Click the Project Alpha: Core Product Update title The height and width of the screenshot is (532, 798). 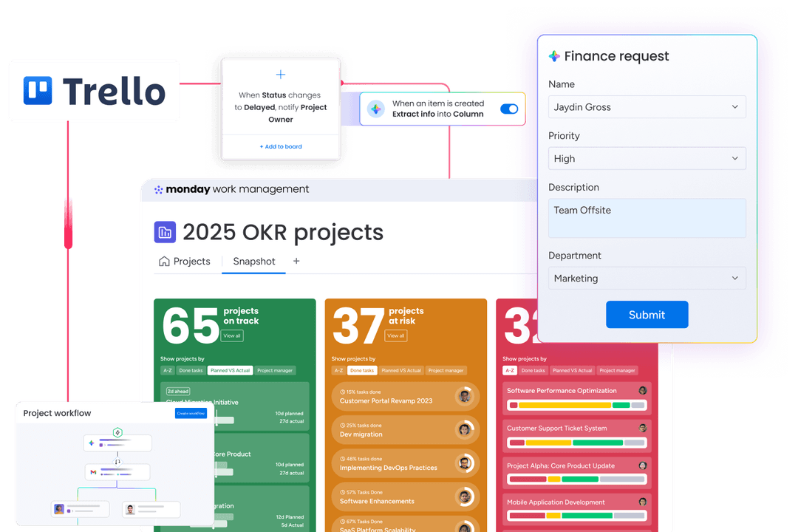pos(560,465)
